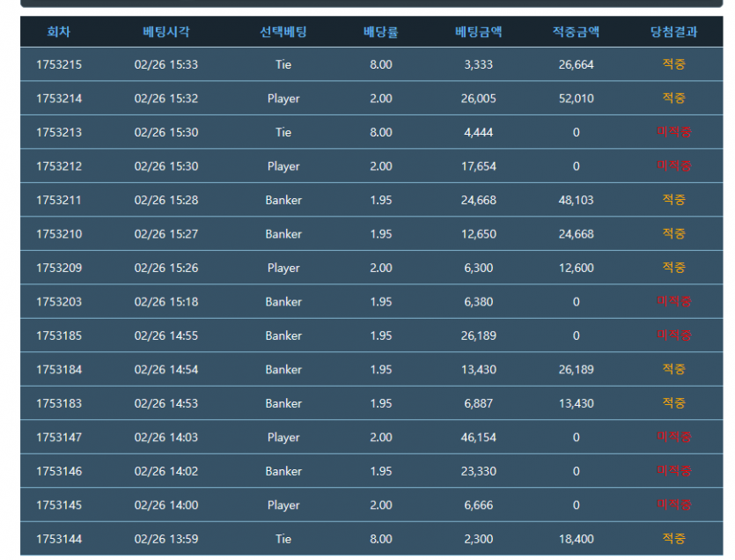The width and height of the screenshot is (735, 560).
Task: Click bet amount 4,444
Action: click(478, 132)
